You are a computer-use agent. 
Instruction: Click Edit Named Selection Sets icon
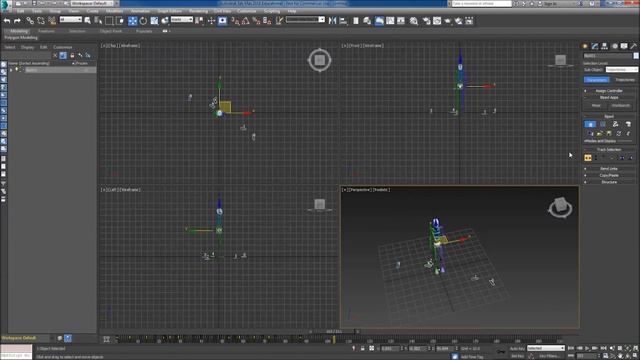point(279,21)
